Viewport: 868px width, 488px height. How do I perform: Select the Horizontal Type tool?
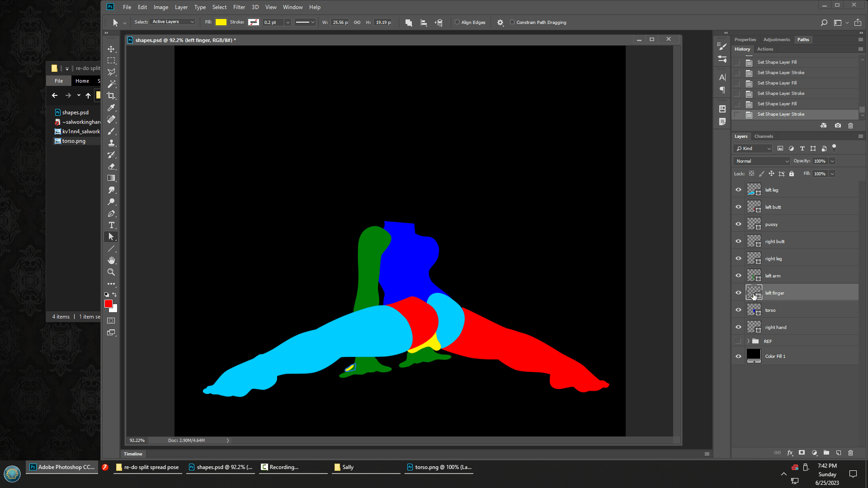coord(111,225)
